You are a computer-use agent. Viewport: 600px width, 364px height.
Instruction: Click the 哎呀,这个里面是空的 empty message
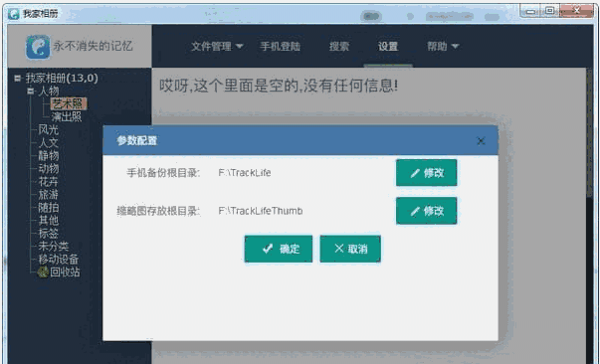point(279,86)
